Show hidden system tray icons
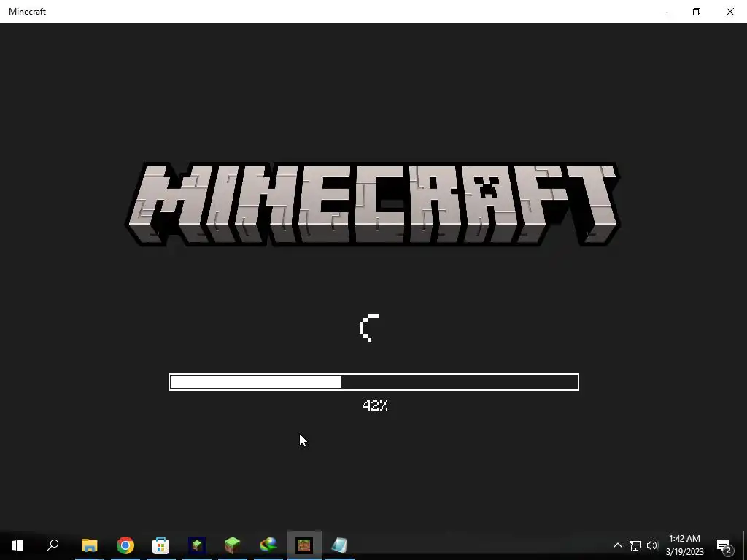747x560 pixels. tap(617, 545)
